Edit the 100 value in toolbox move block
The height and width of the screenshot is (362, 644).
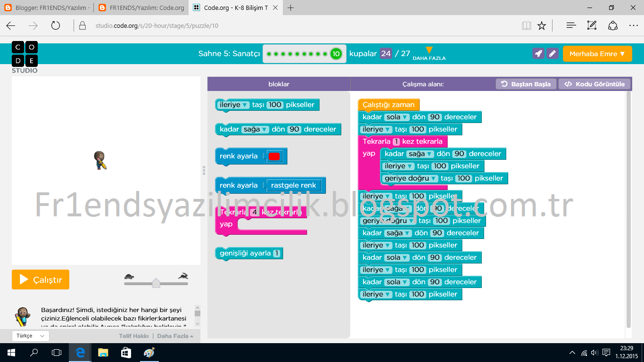click(275, 105)
